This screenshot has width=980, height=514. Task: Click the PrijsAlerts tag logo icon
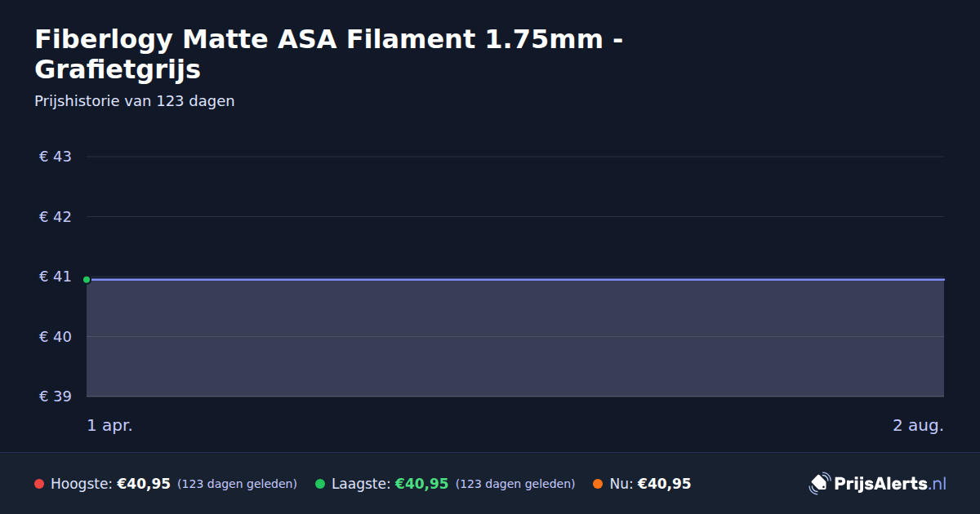point(819,484)
